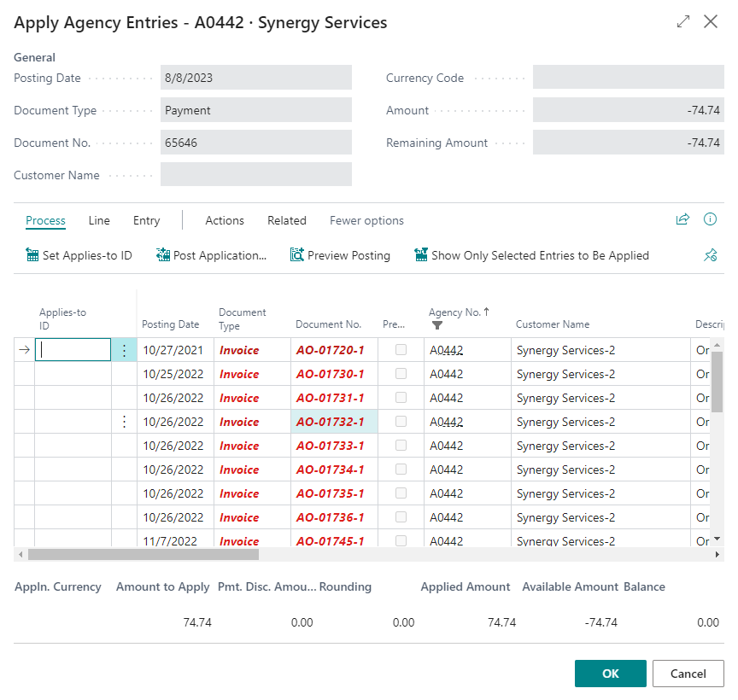
Task: Click the Preview Posting icon
Action: 297,255
